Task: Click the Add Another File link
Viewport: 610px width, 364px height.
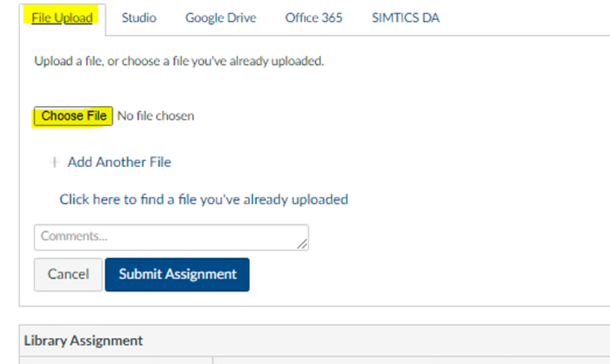Action: pos(119,162)
